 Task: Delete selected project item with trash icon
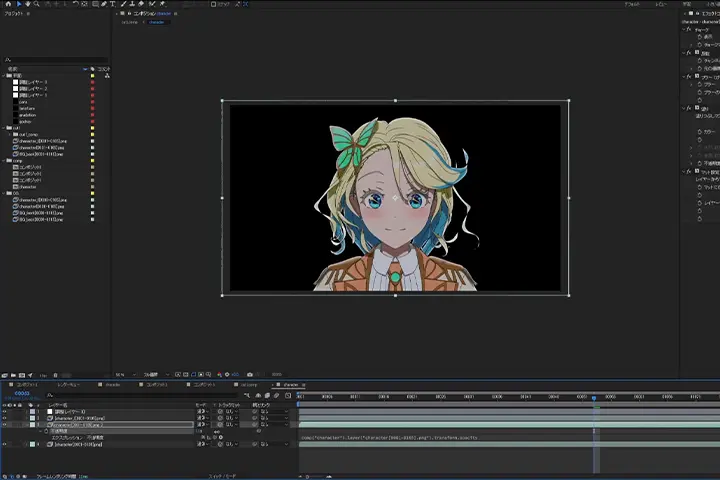(x=55, y=375)
